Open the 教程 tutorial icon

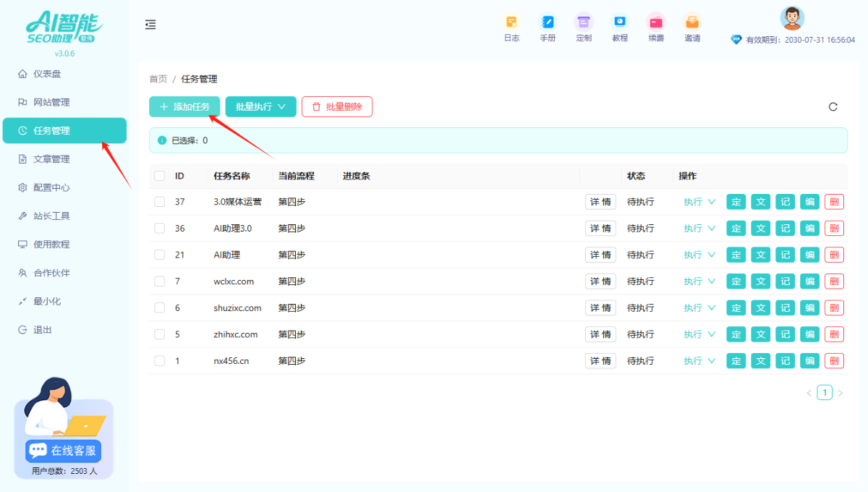pos(620,27)
